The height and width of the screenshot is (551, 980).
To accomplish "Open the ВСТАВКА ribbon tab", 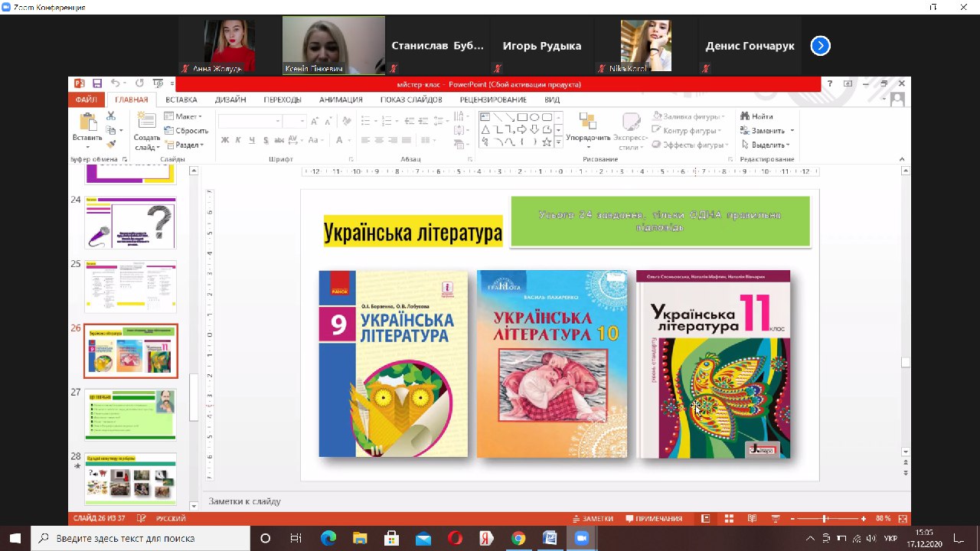I will pyautogui.click(x=181, y=99).
